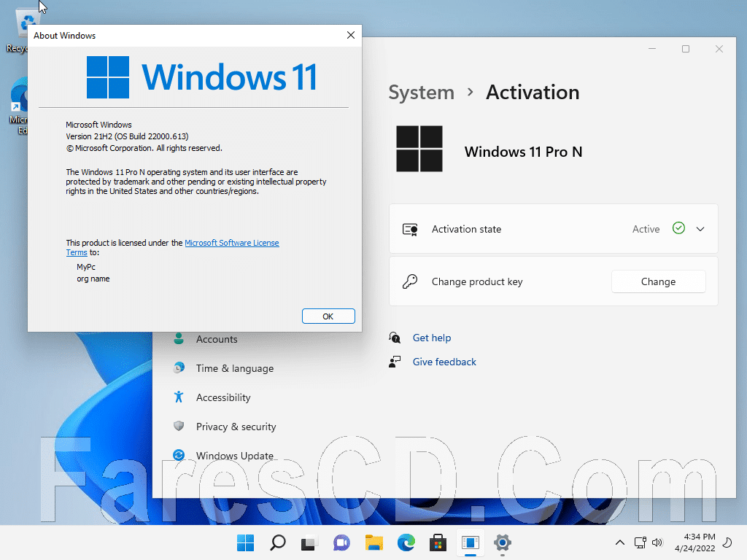This screenshot has height=560, width=747.
Task: Click the Change product key label
Action: (477, 281)
